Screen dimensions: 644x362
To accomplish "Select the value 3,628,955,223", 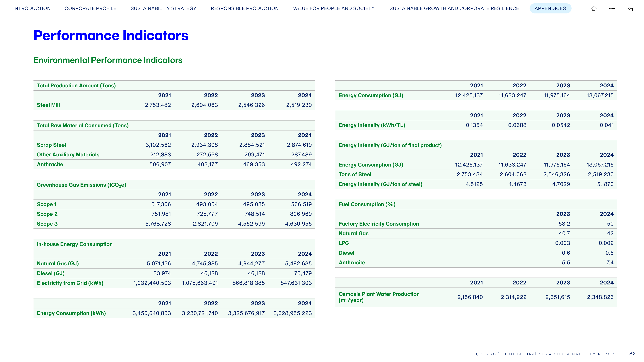I will point(293,313).
